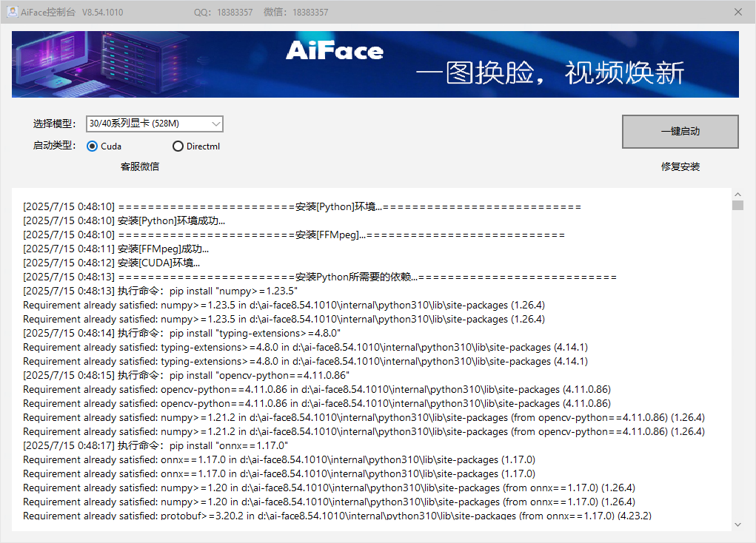Select the Directml launch type

tap(178, 146)
